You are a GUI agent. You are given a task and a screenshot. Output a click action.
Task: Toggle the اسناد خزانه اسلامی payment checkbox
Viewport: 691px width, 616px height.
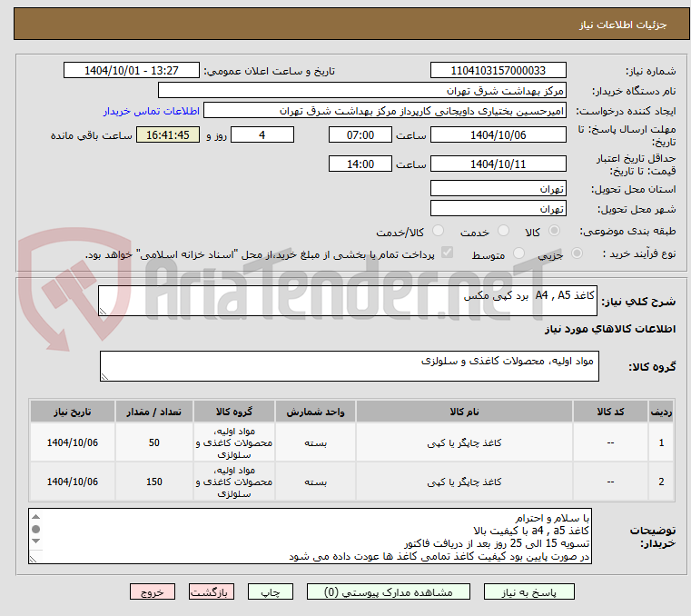tap(447, 253)
